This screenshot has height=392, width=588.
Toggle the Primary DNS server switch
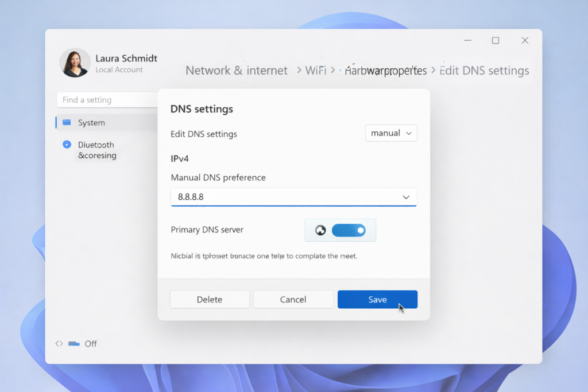(x=349, y=230)
